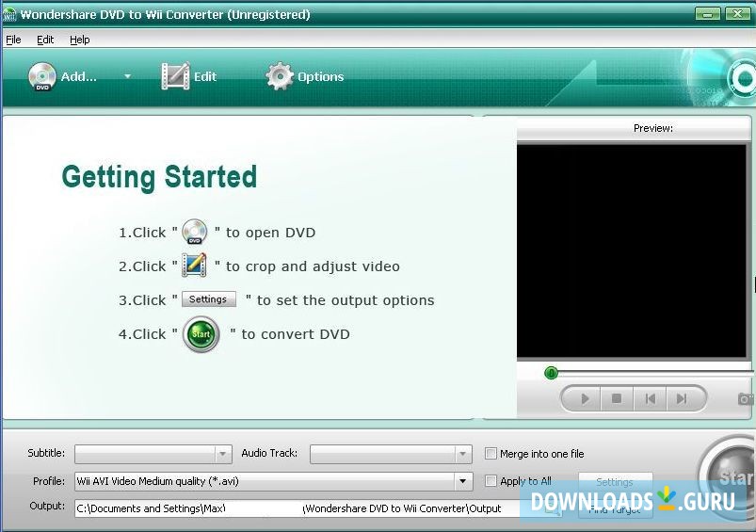
Task: Play the preview video
Action: coord(584,398)
